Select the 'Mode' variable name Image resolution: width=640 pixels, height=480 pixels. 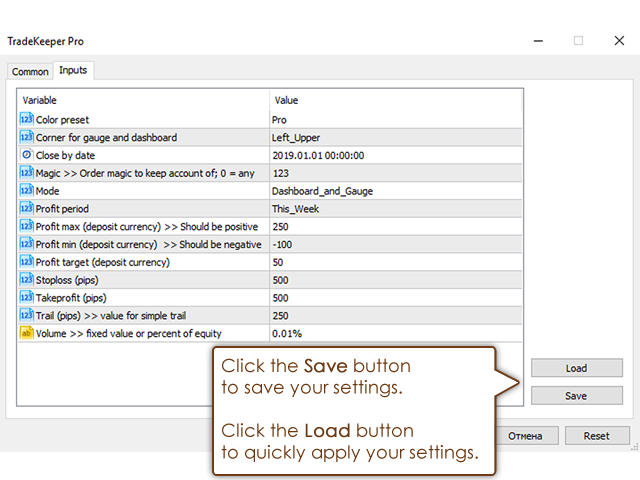click(47, 191)
